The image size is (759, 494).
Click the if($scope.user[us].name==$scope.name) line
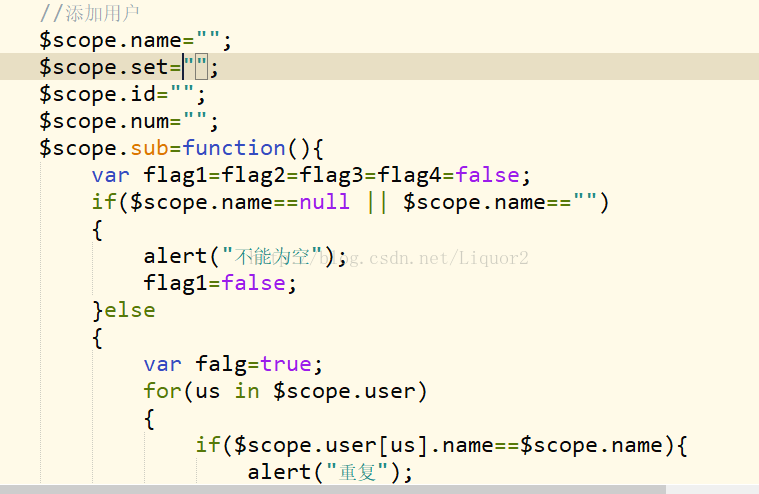[441, 445]
